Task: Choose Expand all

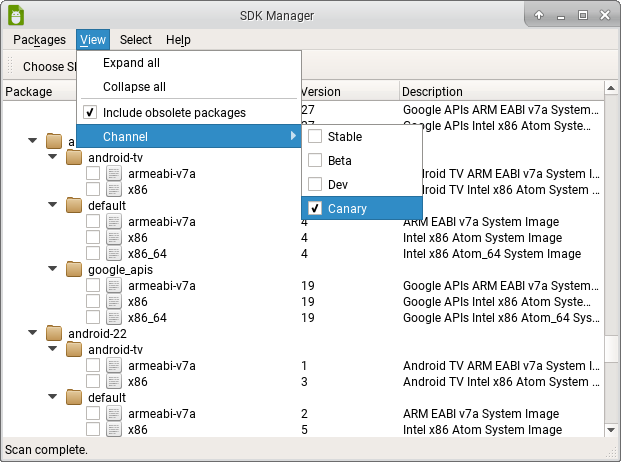Action: (189, 63)
